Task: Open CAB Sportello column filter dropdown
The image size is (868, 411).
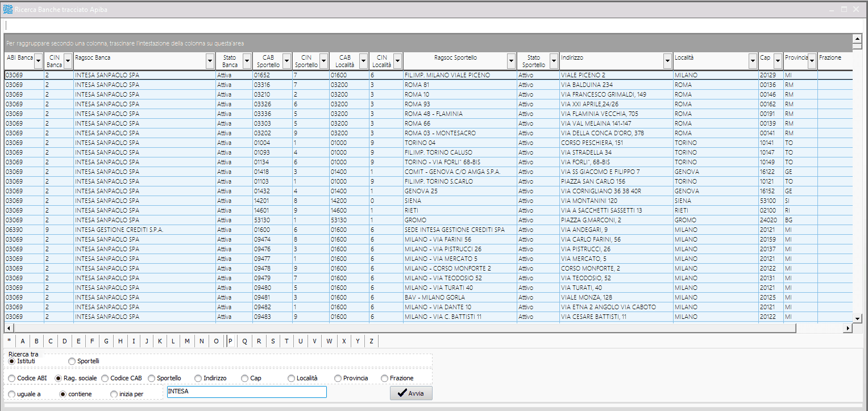Action: 286,60
